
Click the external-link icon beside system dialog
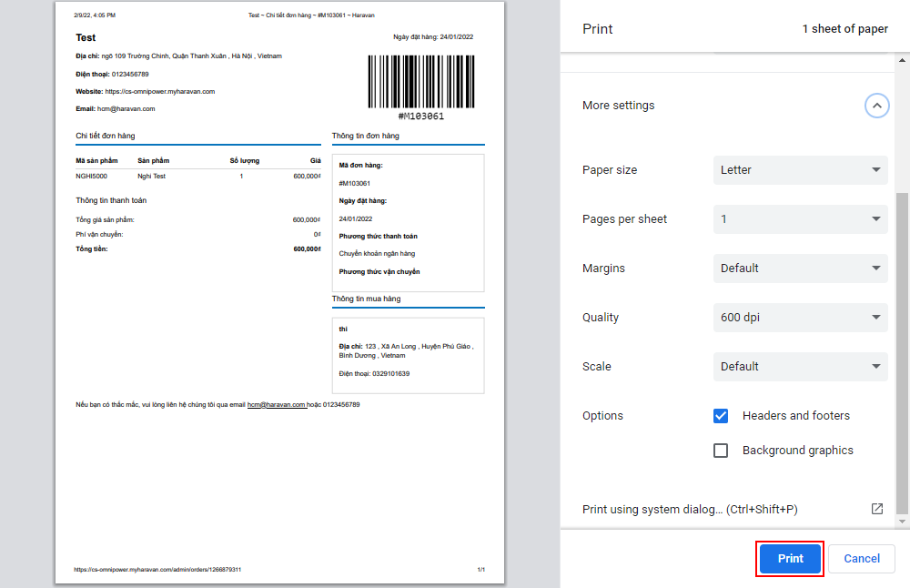(877, 509)
